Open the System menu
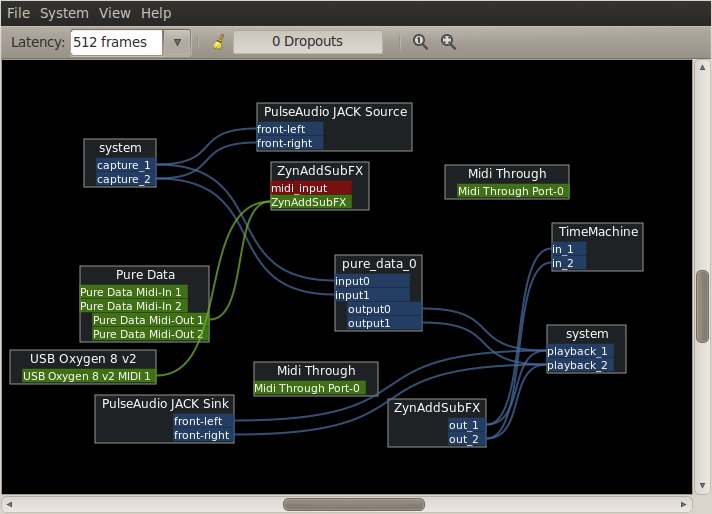Image resolution: width=712 pixels, height=514 pixels. tap(64, 13)
